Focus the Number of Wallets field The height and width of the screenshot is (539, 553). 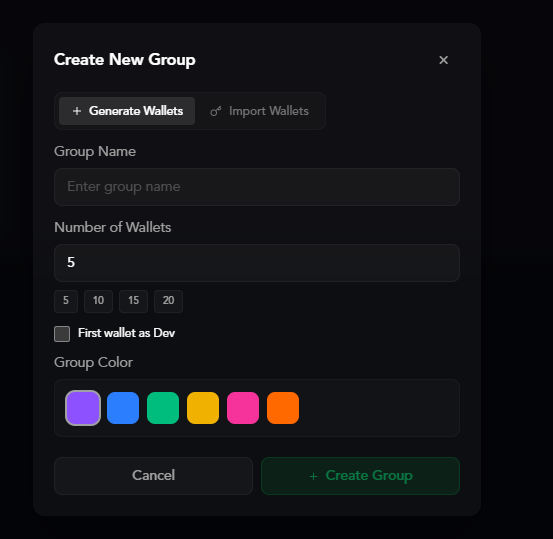tap(257, 263)
